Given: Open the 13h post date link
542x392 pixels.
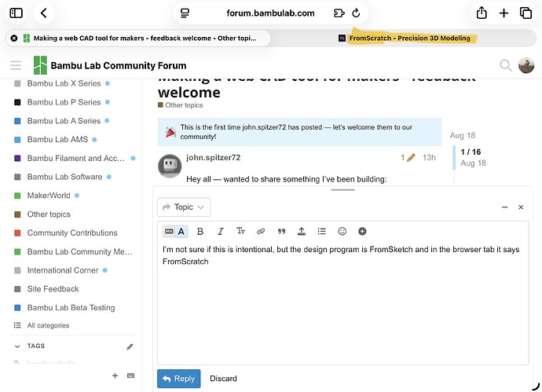Looking at the screenshot, I should pyautogui.click(x=429, y=158).
